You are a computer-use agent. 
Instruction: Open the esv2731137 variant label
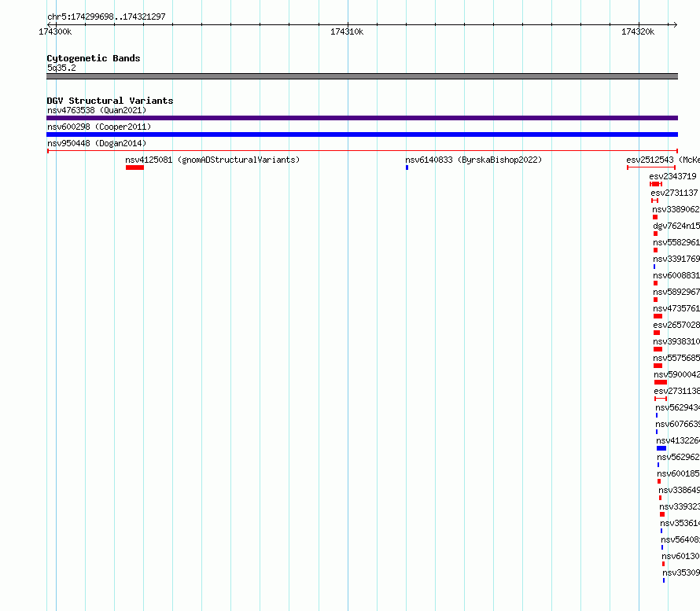point(674,193)
